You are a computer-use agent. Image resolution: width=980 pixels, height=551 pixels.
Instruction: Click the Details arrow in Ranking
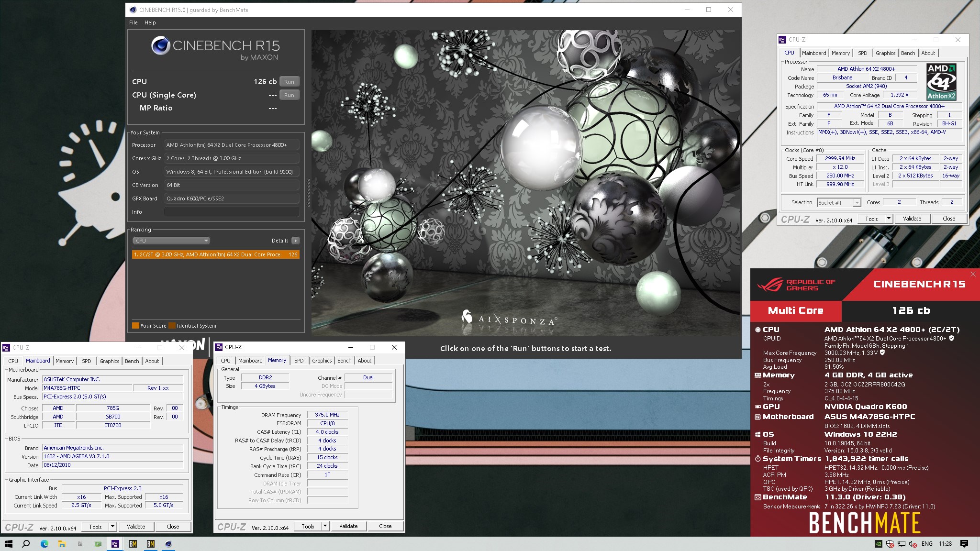296,241
